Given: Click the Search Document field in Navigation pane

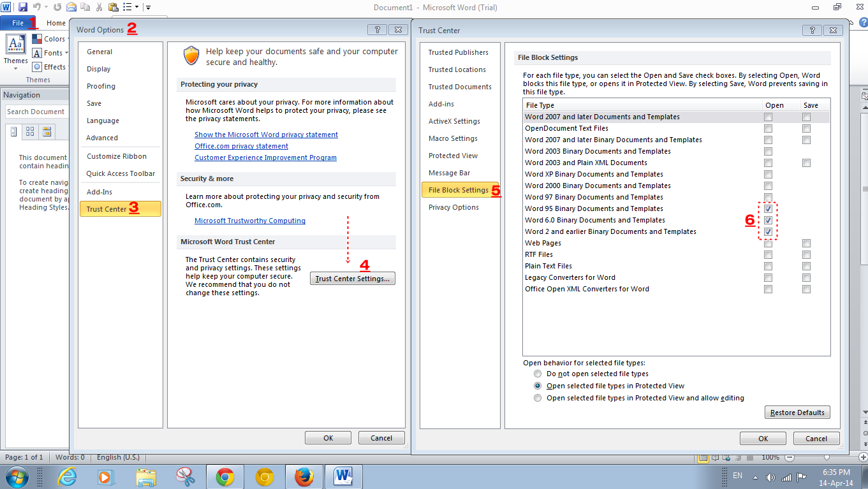Looking at the screenshot, I should 36,112.
